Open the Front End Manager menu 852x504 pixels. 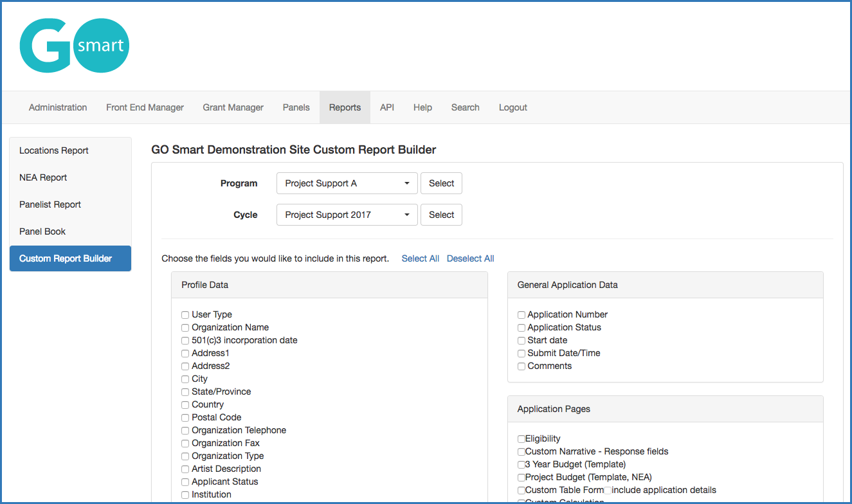[145, 107]
